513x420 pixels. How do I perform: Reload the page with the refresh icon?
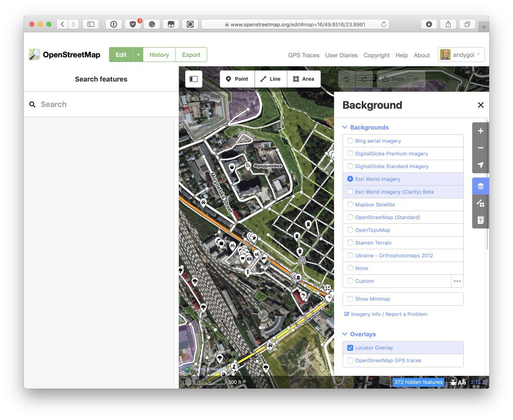coord(383,24)
